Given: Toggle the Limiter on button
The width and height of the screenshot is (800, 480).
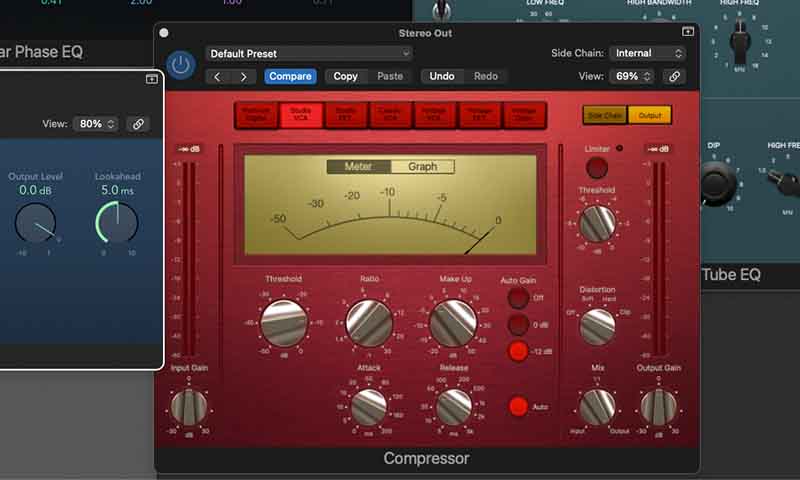Looking at the screenshot, I should (597, 168).
